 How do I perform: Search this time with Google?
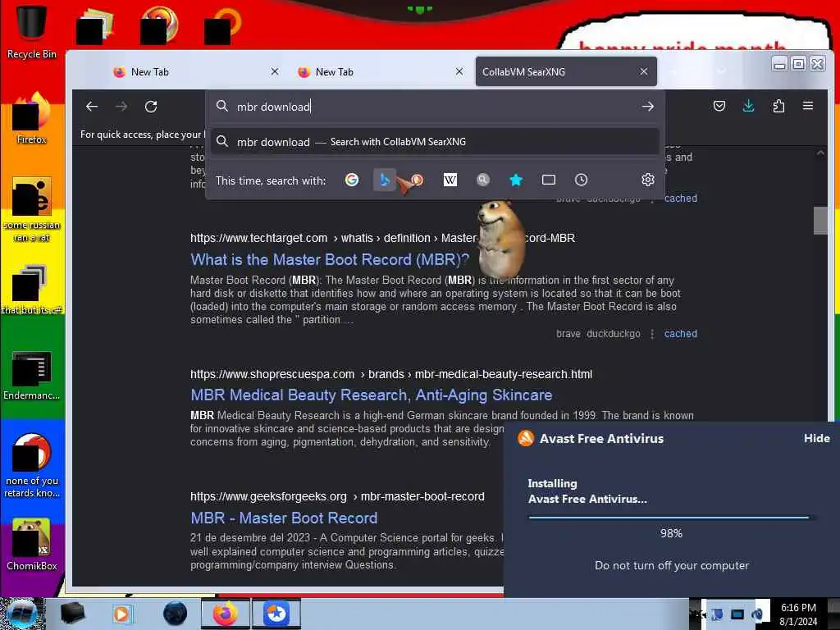(x=352, y=180)
